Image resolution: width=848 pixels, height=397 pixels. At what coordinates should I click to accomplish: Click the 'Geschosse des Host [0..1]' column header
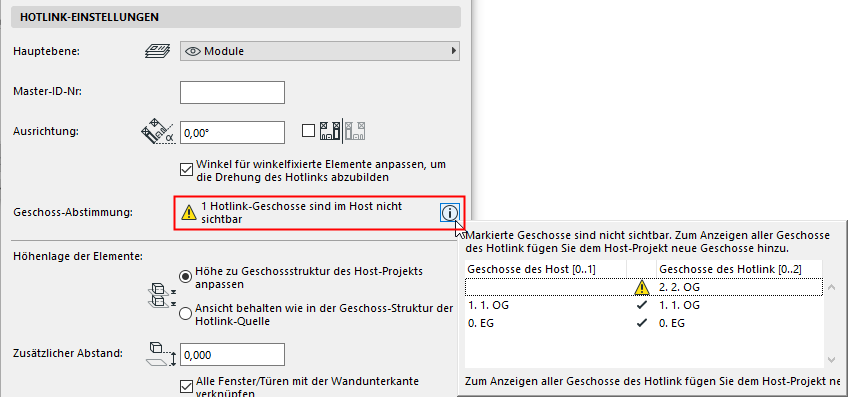(x=545, y=269)
